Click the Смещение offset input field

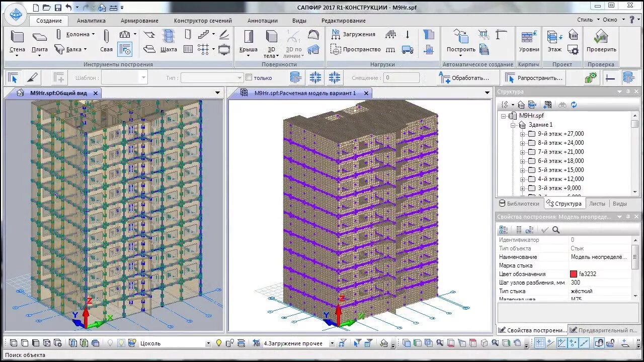[x=401, y=77]
